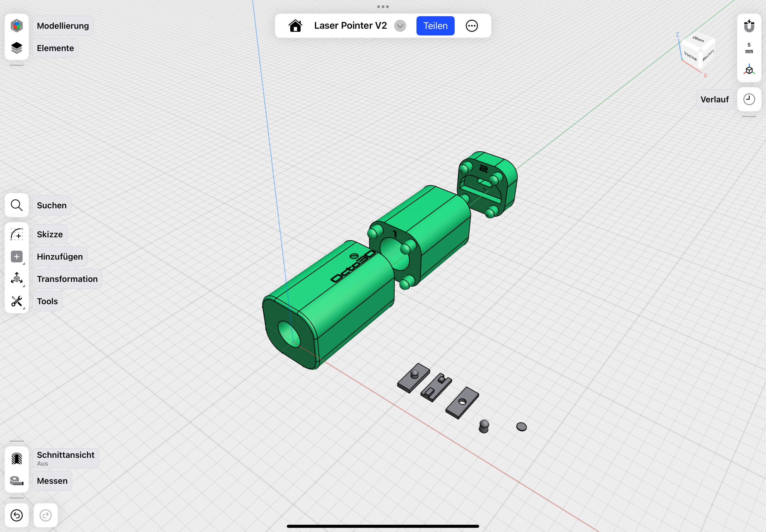Open the Hinzufügen plus menu
Image resolution: width=766 pixels, height=532 pixels.
pos(17,257)
